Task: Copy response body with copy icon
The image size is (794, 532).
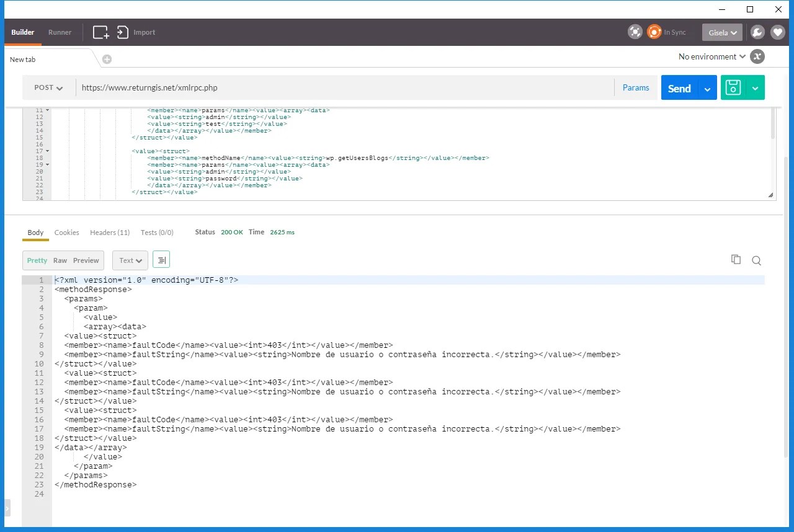Action: tap(736, 260)
